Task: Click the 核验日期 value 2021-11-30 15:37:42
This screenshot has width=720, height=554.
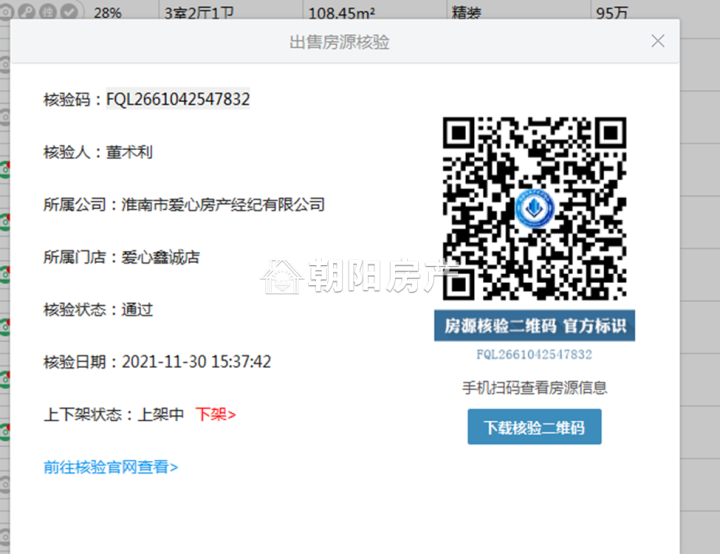Action: 196,361
